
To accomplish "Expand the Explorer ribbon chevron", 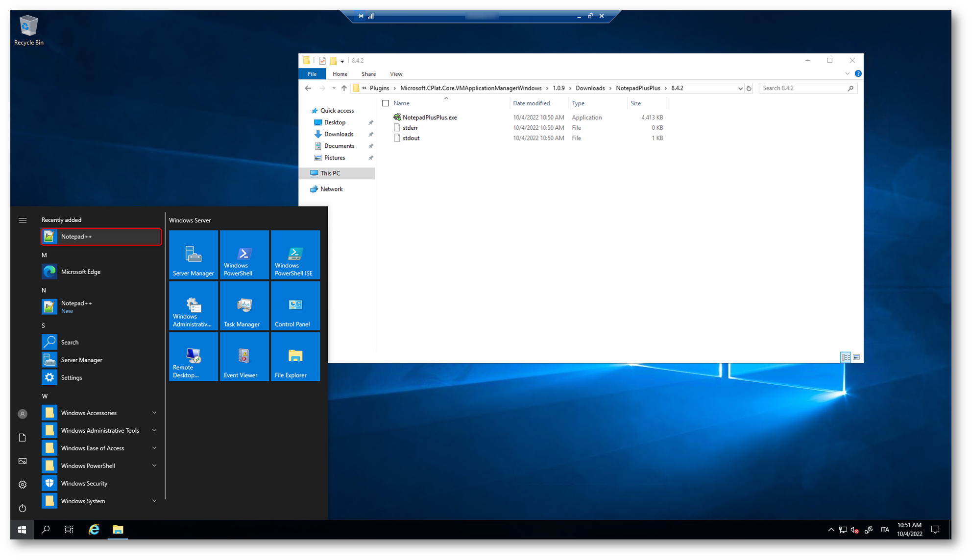I will (x=847, y=74).
